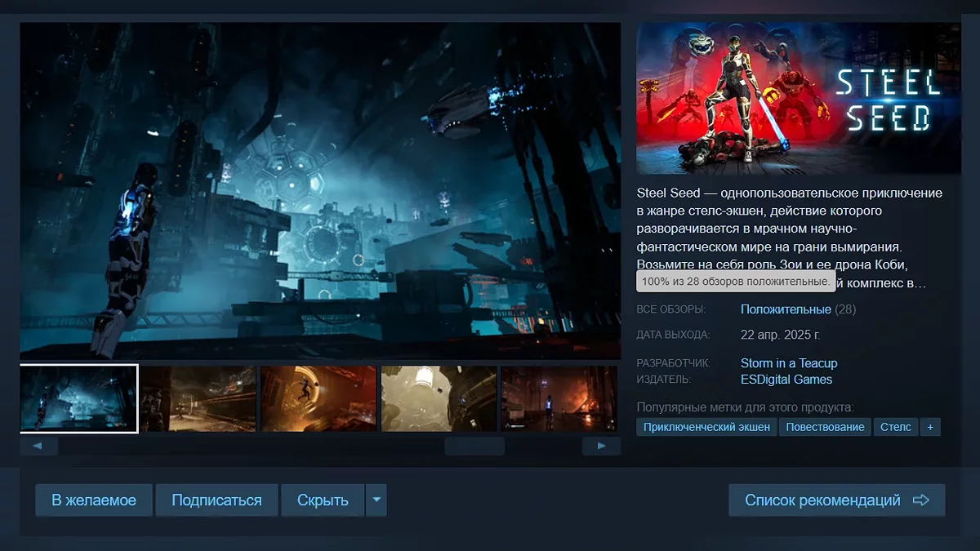Click the ВСЕ ОБЗОРЫ label
The width and height of the screenshot is (980, 551).
coord(670,310)
